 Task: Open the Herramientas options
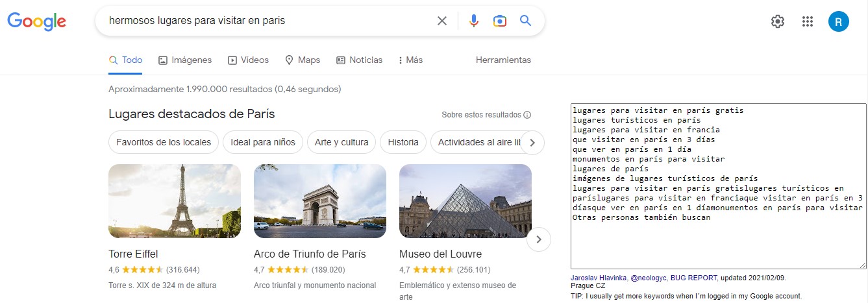pyautogui.click(x=503, y=60)
